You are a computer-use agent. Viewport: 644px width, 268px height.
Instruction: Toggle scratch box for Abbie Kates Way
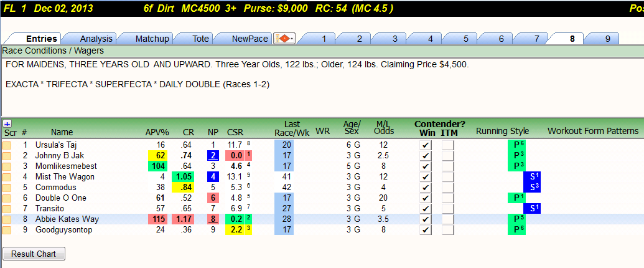tap(7, 219)
